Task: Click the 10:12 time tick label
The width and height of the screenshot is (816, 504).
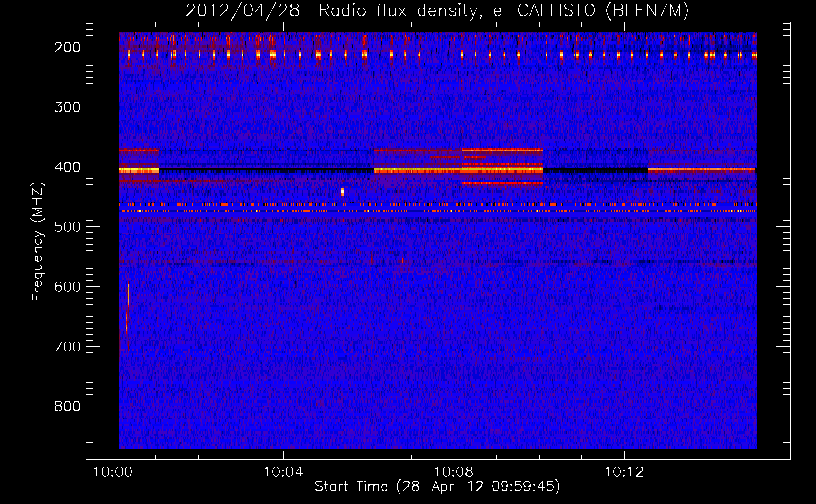Action: [x=624, y=472]
